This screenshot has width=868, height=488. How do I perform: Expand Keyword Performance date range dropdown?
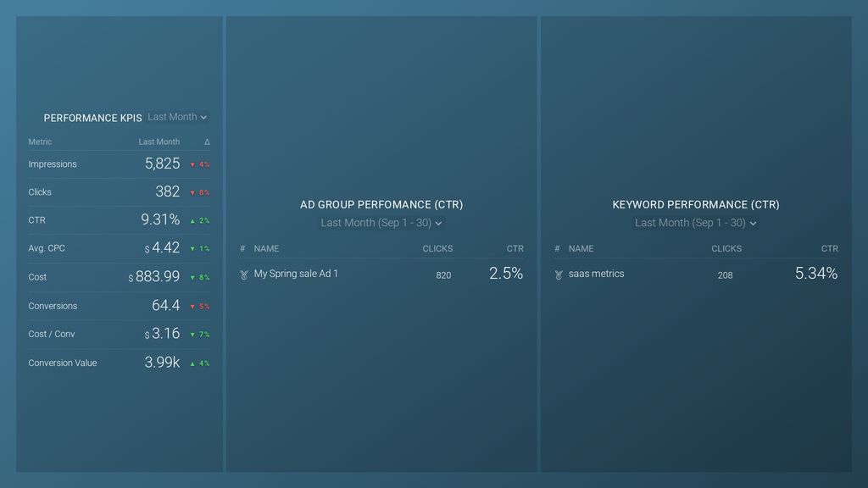pyautogui.click(x=695, y=223)
